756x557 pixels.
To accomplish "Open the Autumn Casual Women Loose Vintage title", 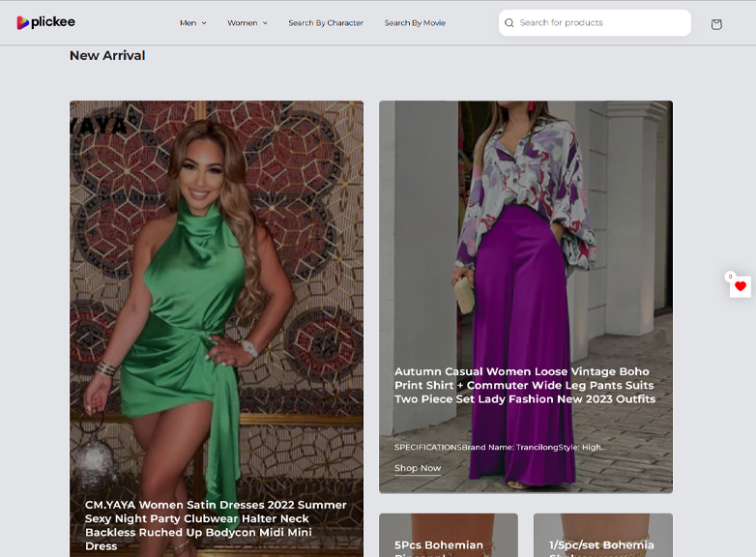I will [525, 385].
